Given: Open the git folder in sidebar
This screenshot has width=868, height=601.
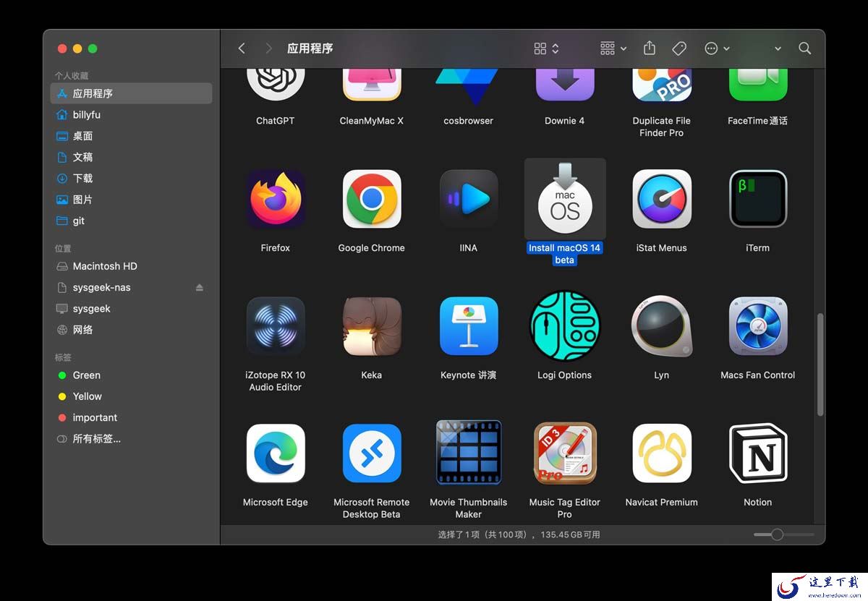Looking at the screenshot, I should pos(131,221).
